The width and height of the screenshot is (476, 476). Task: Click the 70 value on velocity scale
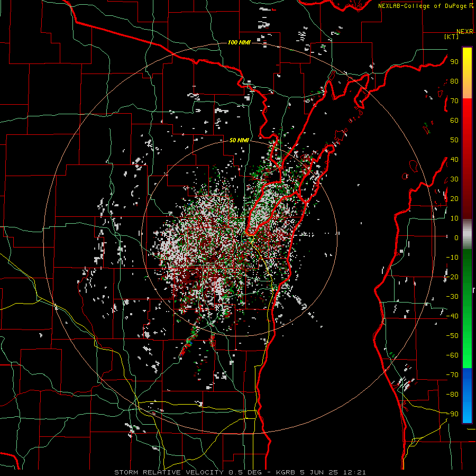pyautogui.click(x=454, y=101)
